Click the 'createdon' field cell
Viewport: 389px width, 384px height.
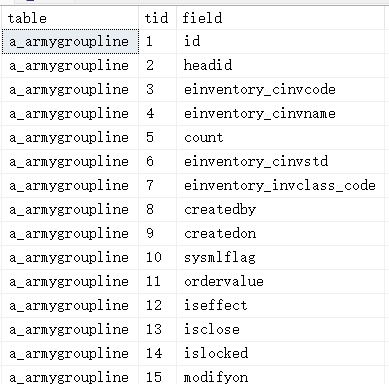280,234
